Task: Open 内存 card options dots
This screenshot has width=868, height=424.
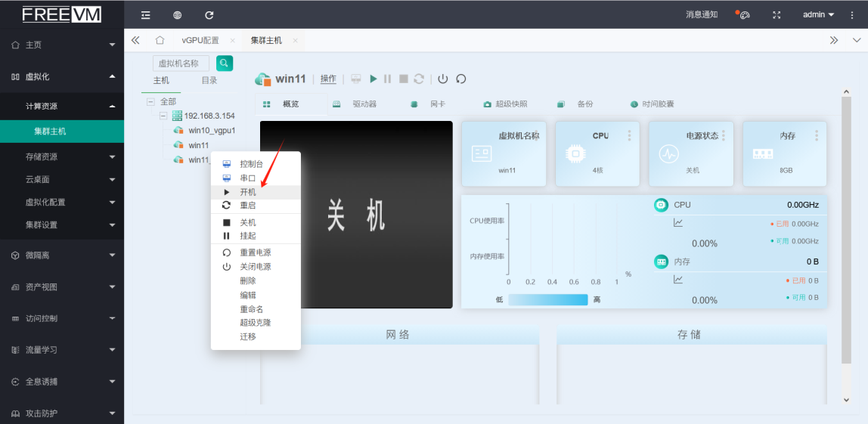Action: pyautogui.click(x=817, y=135)
